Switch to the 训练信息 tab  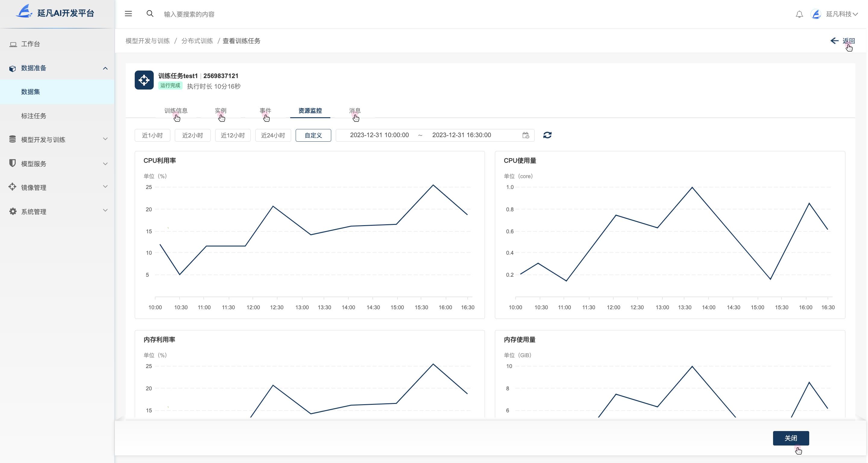click(x=176, y=111)
